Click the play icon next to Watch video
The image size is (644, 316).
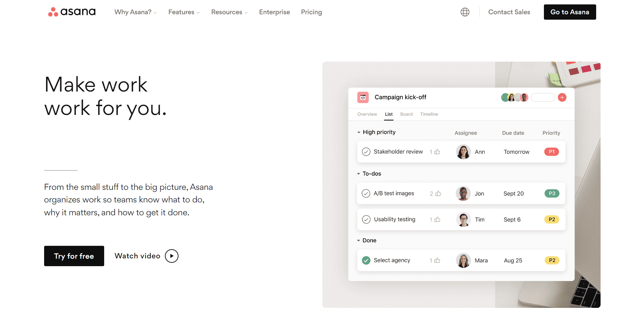171,256
